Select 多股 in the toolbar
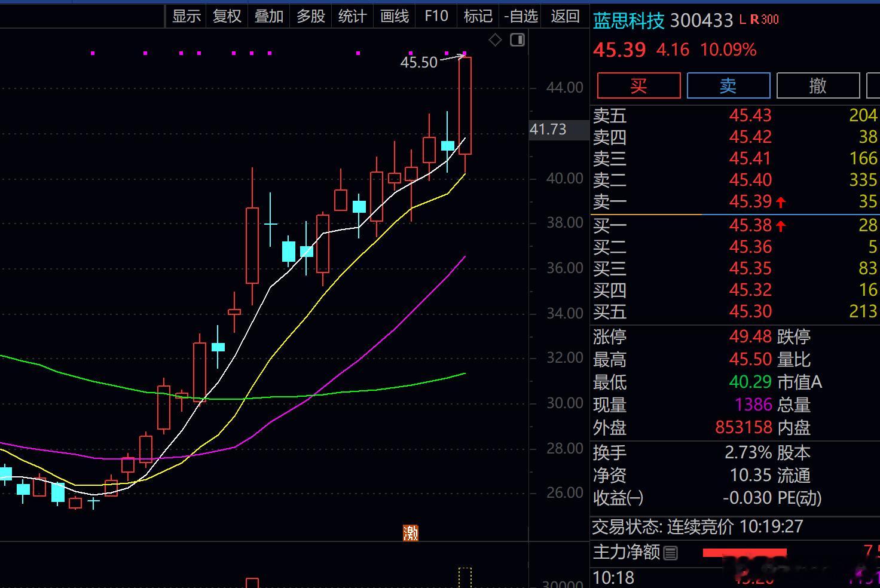 pos(311,16)
